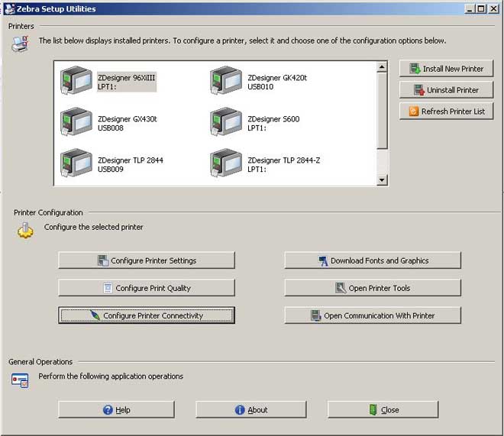Show the About dialog
The image size is (504, 436).
tap(251, 409)
